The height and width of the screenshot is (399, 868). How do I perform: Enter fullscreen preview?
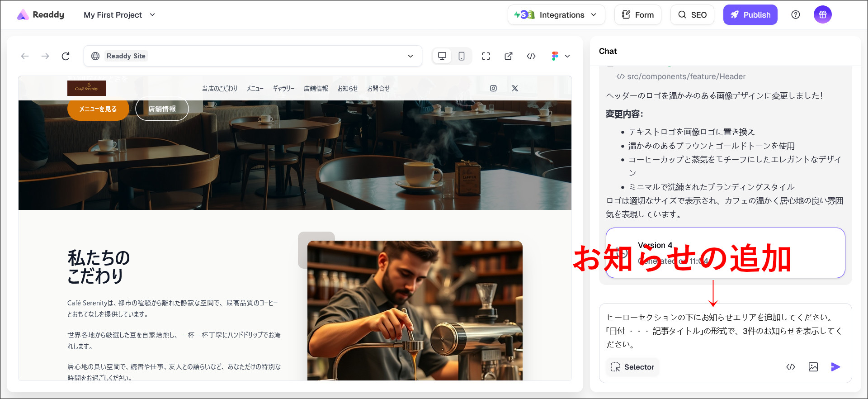click(486, 56)
